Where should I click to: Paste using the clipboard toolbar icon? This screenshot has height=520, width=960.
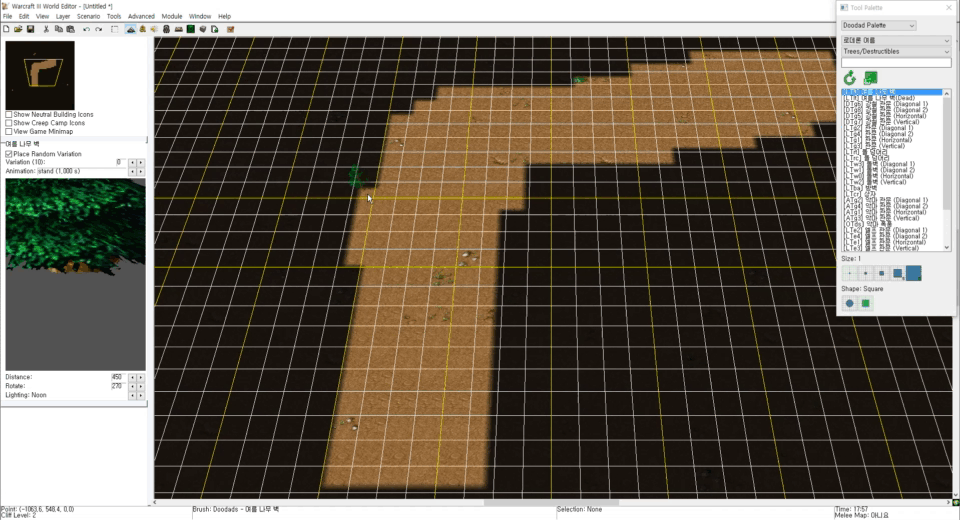coord(70,29)
